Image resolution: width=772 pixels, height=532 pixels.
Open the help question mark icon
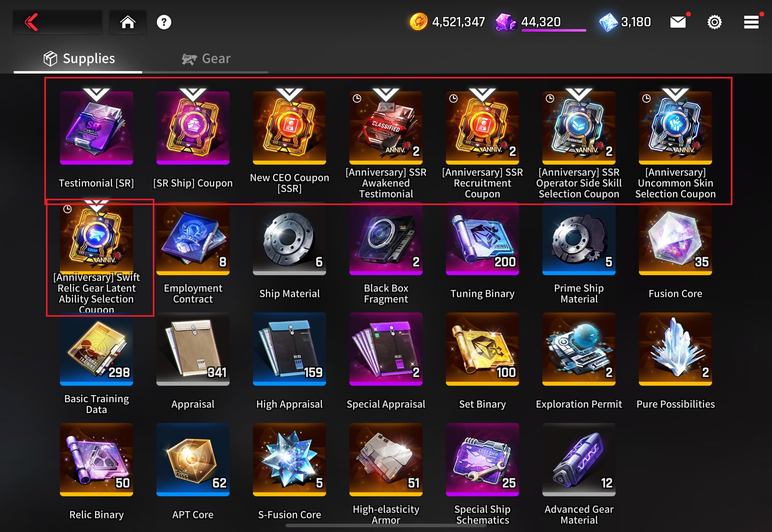(164, 22)
